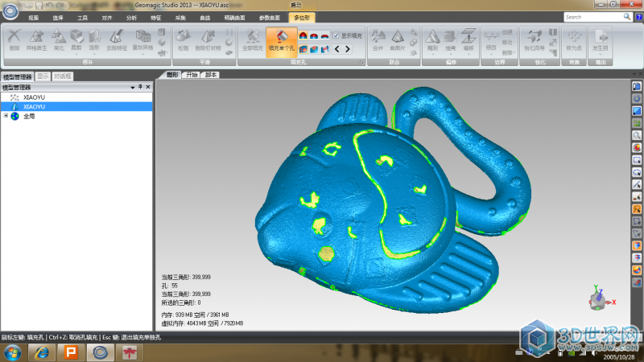Toggle the bridge fill option
Viewport: 644px width, 362px height.
coord(325,49)
